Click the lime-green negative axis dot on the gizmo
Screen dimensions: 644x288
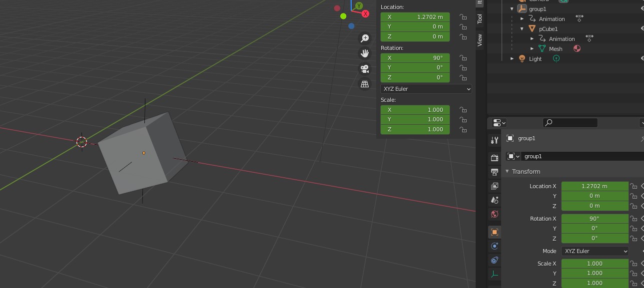coord(343,16)
